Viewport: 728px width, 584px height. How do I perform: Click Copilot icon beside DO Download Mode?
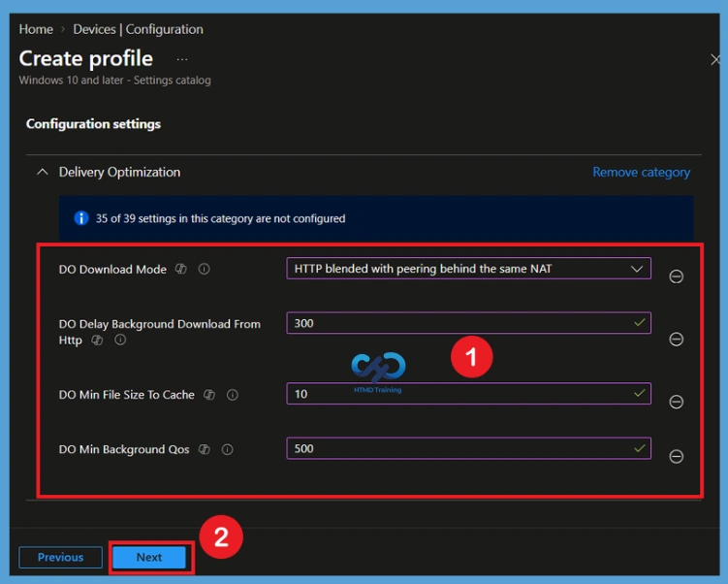coord(180,269)
